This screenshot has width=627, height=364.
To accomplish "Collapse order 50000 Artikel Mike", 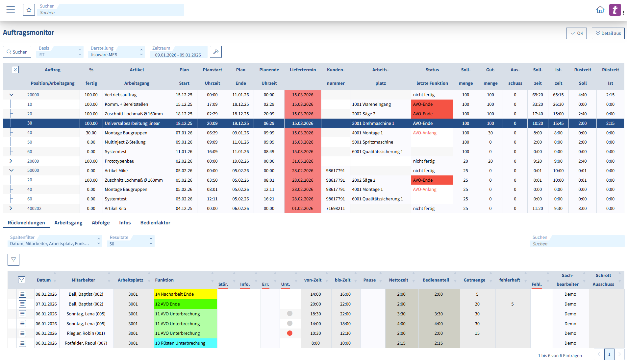I will (11, 170).
